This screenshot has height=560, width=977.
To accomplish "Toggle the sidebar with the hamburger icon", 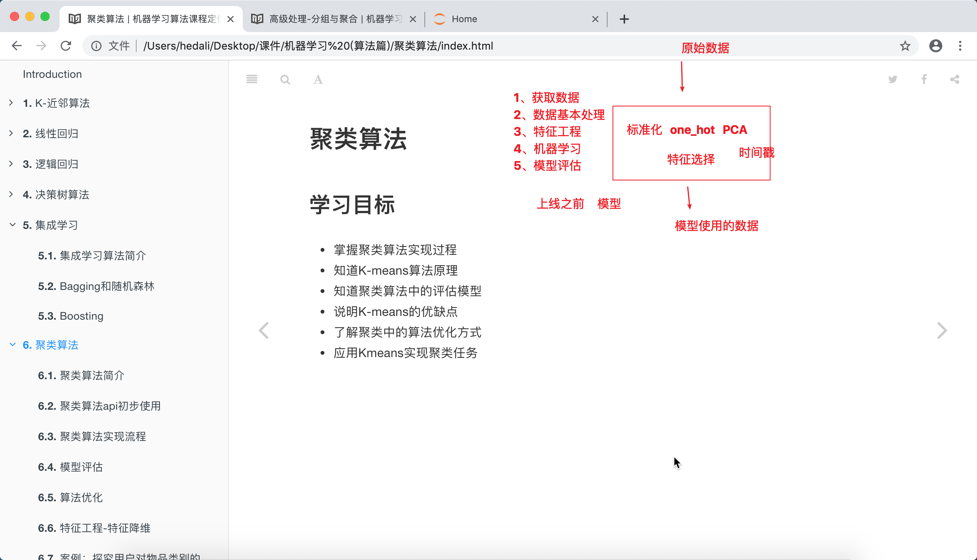I will pos(252,79).
